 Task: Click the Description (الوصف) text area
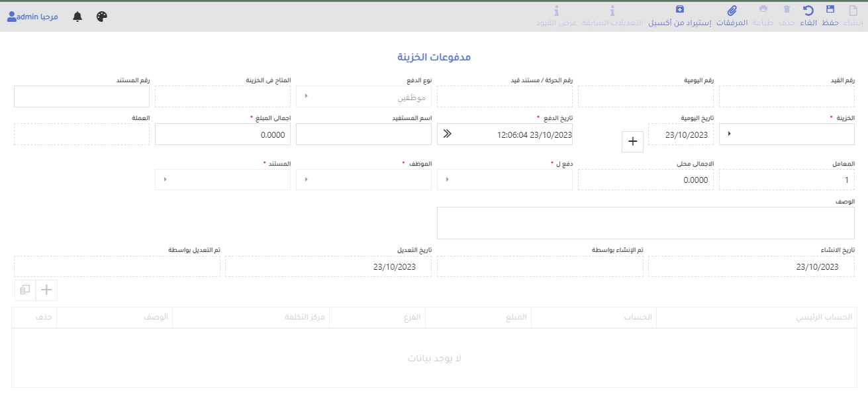(x=646, y=223)
